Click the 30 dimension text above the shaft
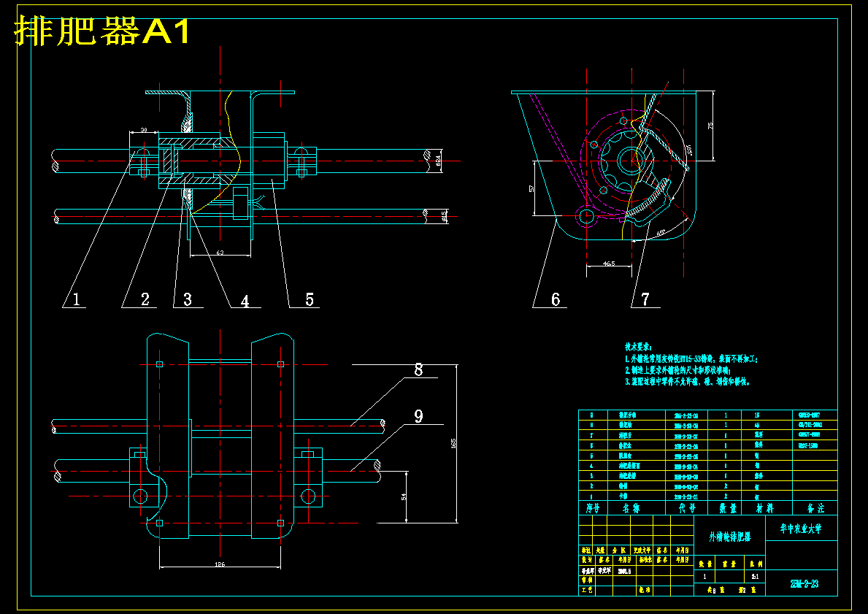 (143, 130)
